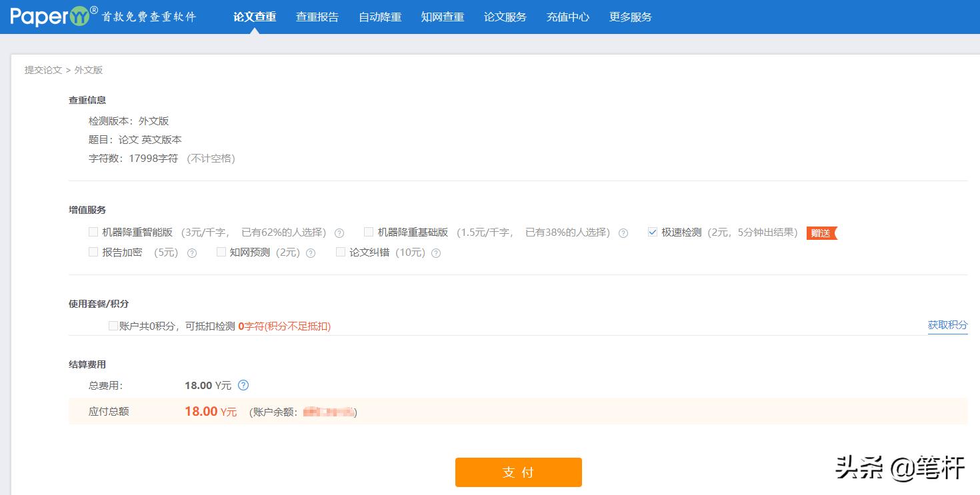Open the 充值中心 page
The image size is (980, 495).
point(567,17)
